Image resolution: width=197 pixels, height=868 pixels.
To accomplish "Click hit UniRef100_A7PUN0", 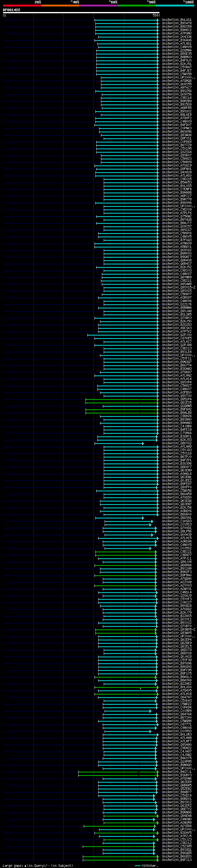I will [176, 33].
